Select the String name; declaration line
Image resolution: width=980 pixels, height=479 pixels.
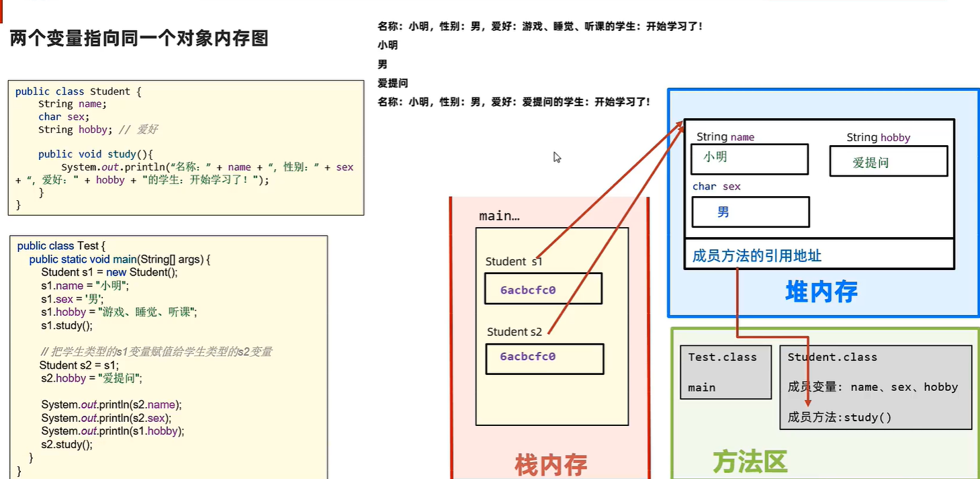[x=73, y=104]
